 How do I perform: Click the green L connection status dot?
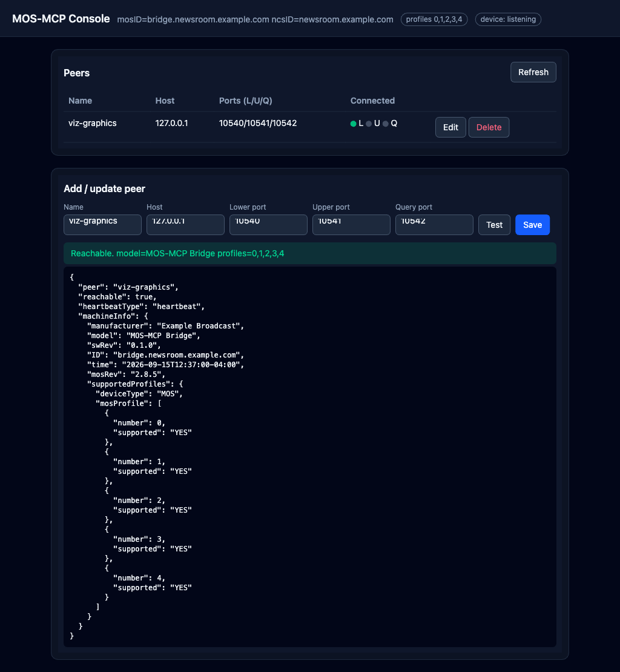coord(353,124)
